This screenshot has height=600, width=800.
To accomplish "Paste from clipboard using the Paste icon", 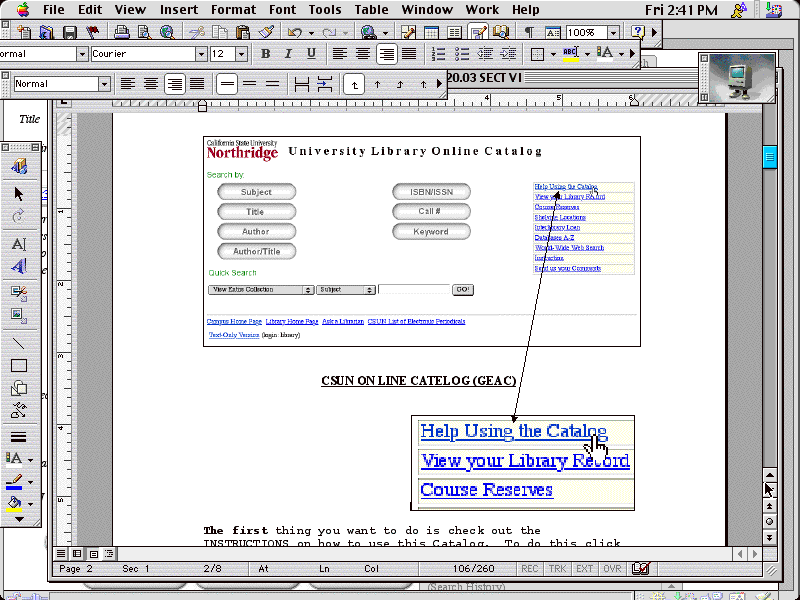I will click(243, 33).
